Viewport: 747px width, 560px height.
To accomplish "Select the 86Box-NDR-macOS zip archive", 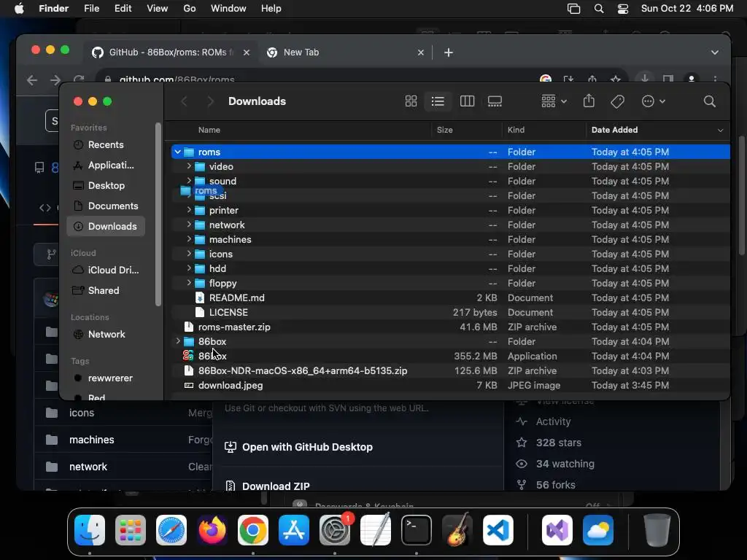I will (450, 370).
